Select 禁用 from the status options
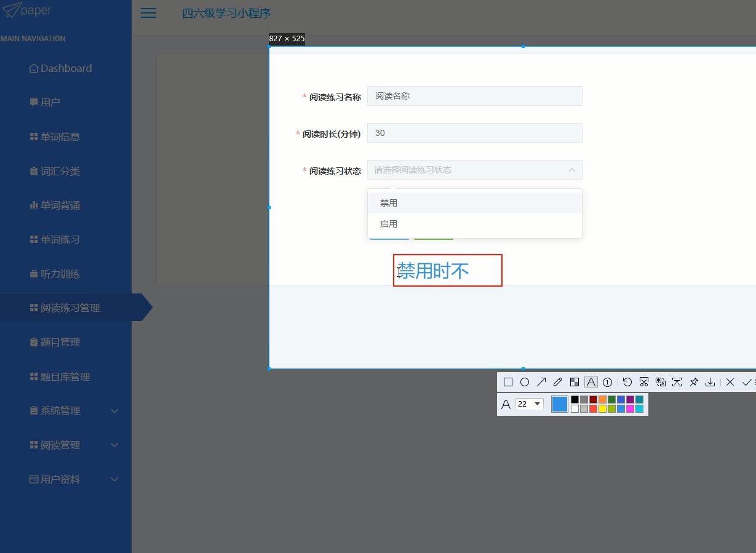Viewport: 756px width, 553px height. 389,202
